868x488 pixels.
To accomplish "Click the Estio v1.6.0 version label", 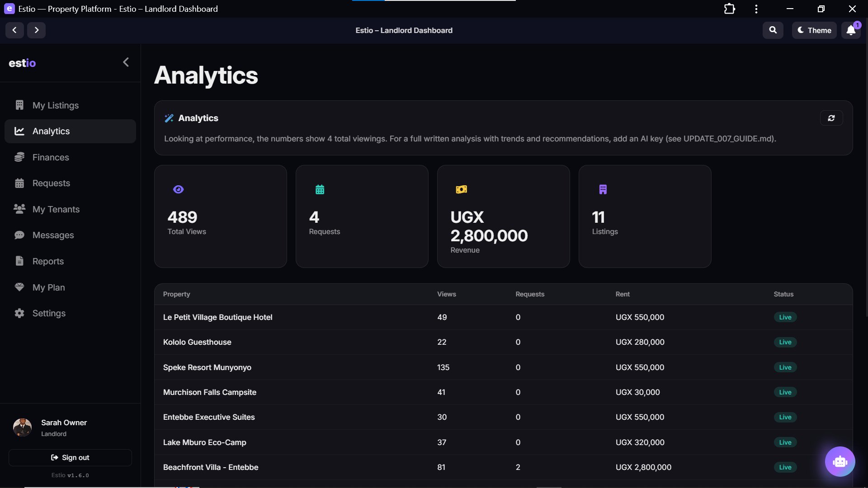I will pyautogui.click(x=70, y=475).
